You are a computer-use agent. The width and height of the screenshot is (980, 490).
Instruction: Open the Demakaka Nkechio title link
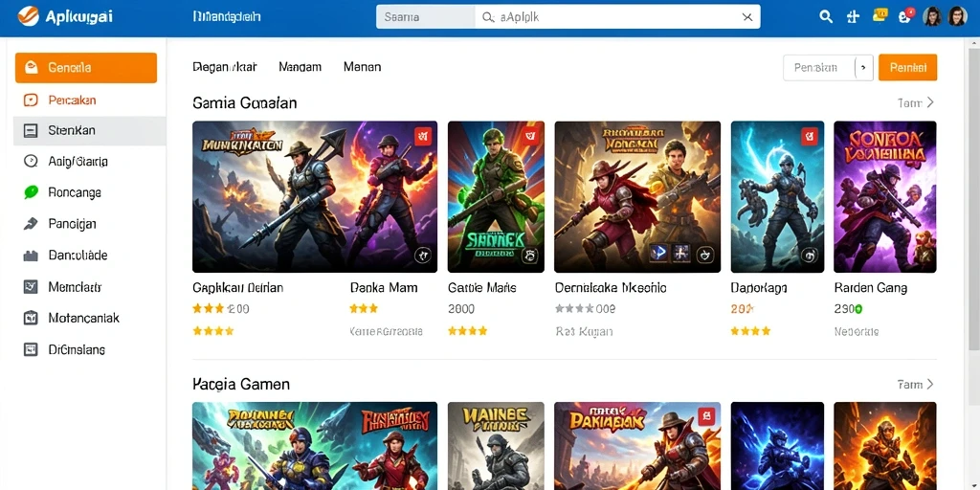[611, 288]
